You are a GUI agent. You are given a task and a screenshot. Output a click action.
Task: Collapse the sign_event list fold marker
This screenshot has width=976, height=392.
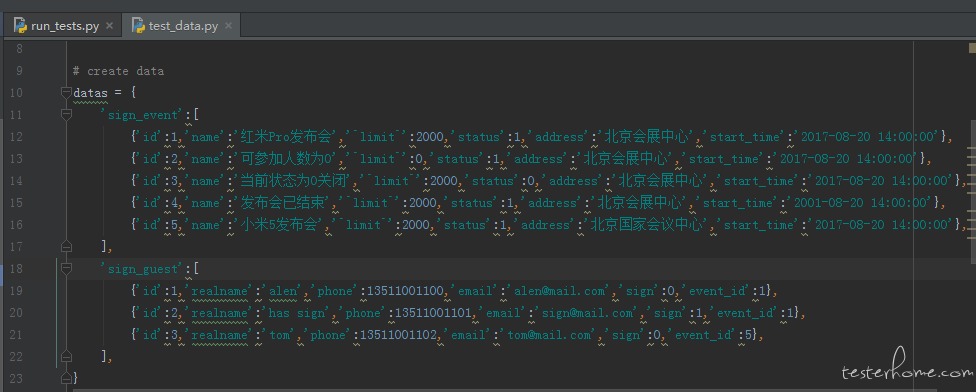click(66, 114)
